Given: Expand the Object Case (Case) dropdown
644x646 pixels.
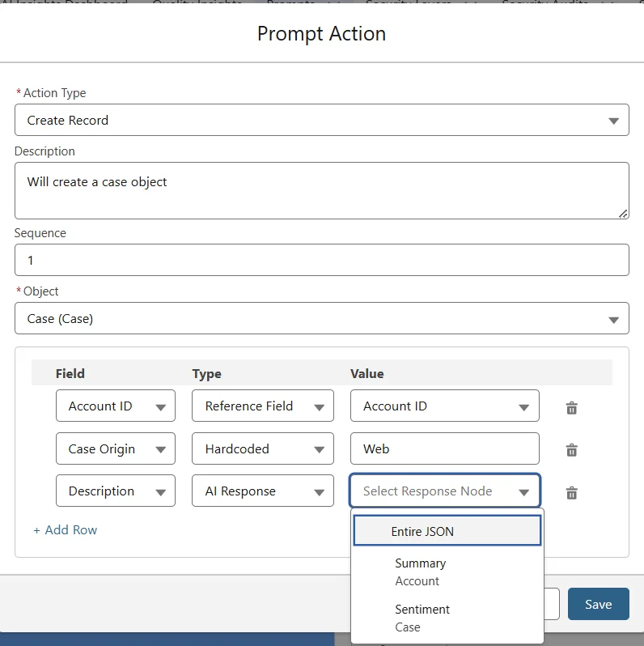Looking at the screenshot, I should coord(321,318).
